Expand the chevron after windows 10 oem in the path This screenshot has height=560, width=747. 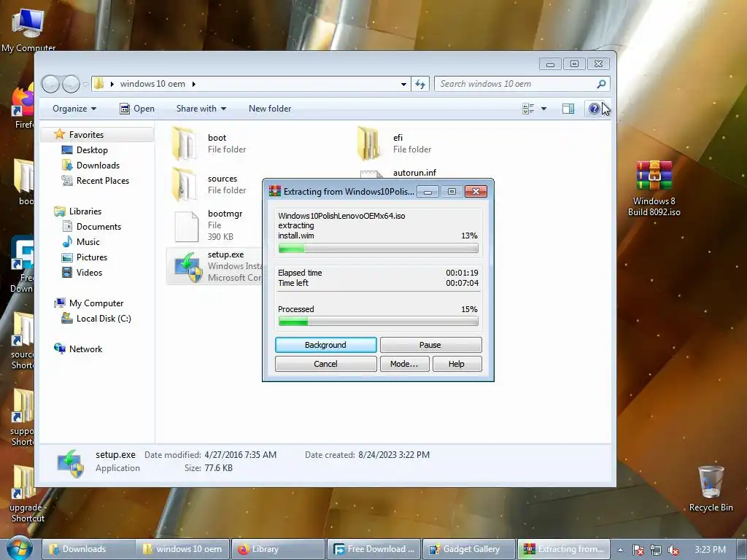click(x=194, y=85)
